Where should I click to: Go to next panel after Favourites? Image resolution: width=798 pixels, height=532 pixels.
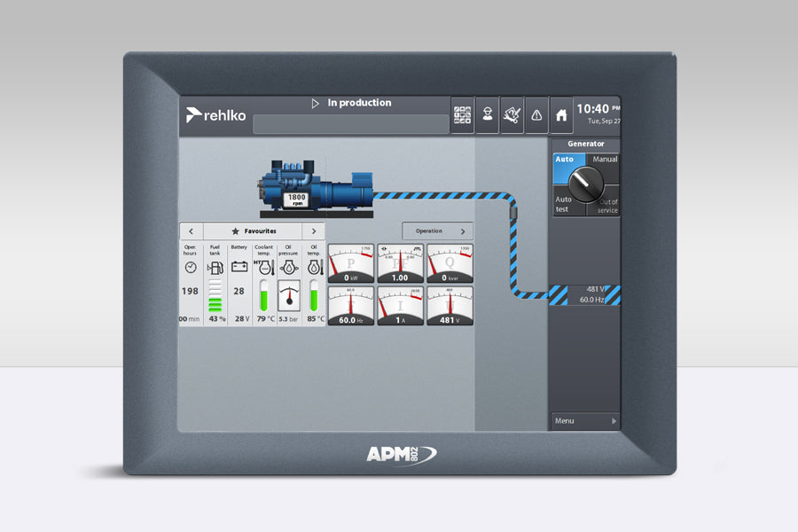(314, 231)
